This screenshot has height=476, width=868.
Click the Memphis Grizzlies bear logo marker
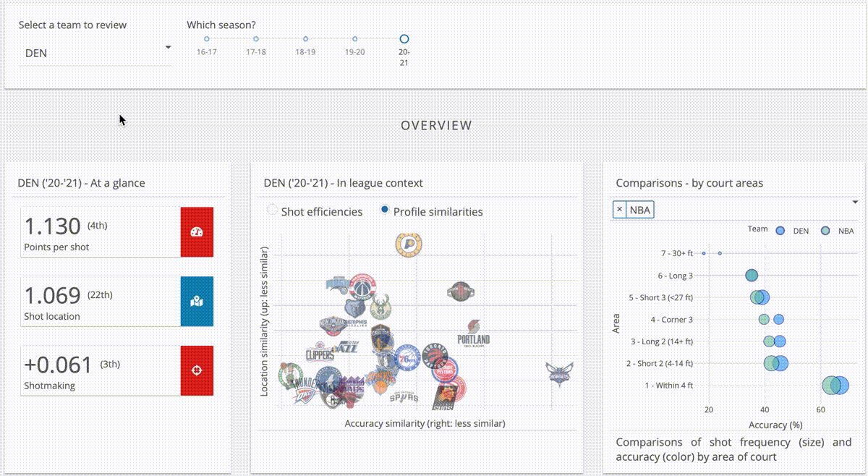[356, 310]
